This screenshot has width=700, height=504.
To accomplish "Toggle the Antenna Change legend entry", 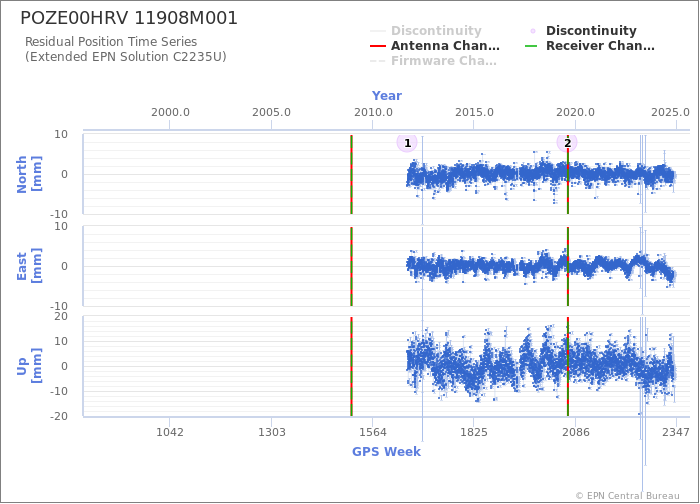I will coord(435,46).
